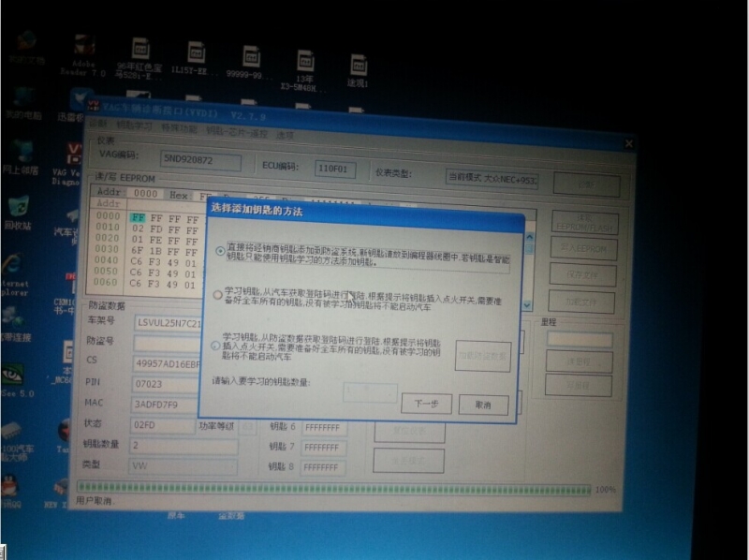Open the 诊断 menu in VVDI window

(x=97, y=124)
